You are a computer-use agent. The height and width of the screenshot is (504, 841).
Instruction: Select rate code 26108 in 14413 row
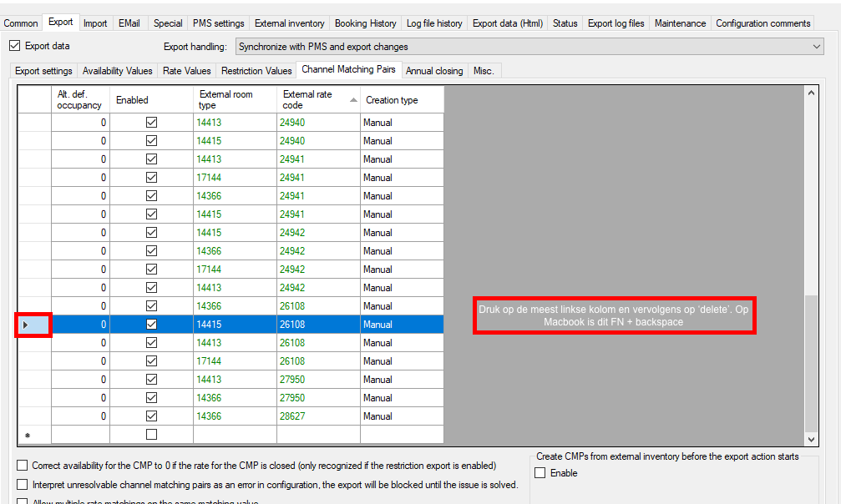tap(318, 343)
